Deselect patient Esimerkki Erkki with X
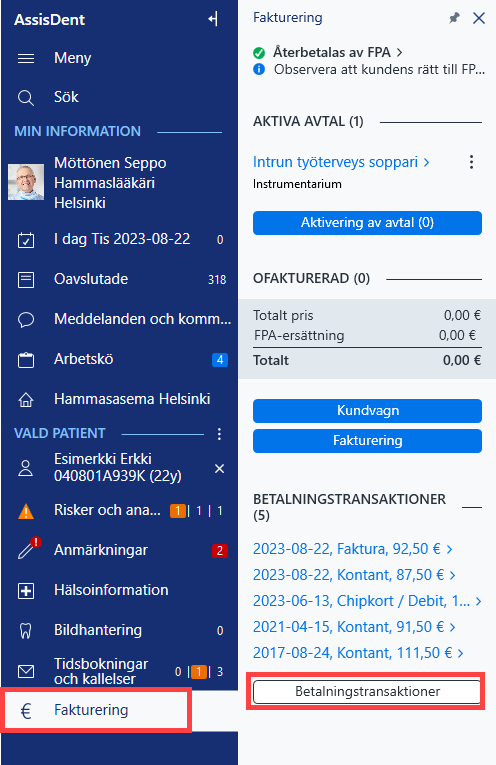496x765 pixels. click(219, 468)
